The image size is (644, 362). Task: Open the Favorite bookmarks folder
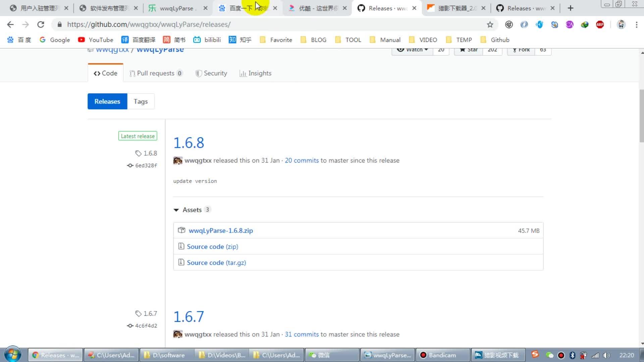tap(276, 40)
